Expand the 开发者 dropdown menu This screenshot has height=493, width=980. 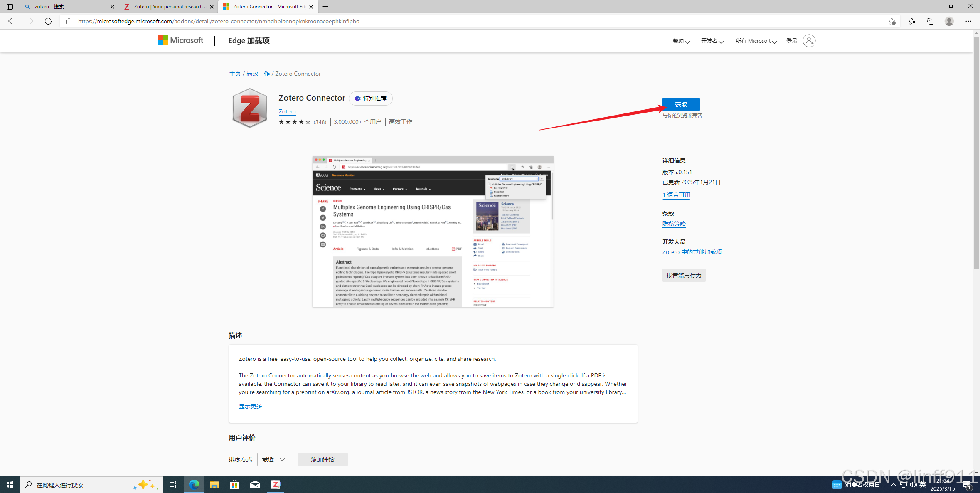pyautogui.click(x=712, y=41)
